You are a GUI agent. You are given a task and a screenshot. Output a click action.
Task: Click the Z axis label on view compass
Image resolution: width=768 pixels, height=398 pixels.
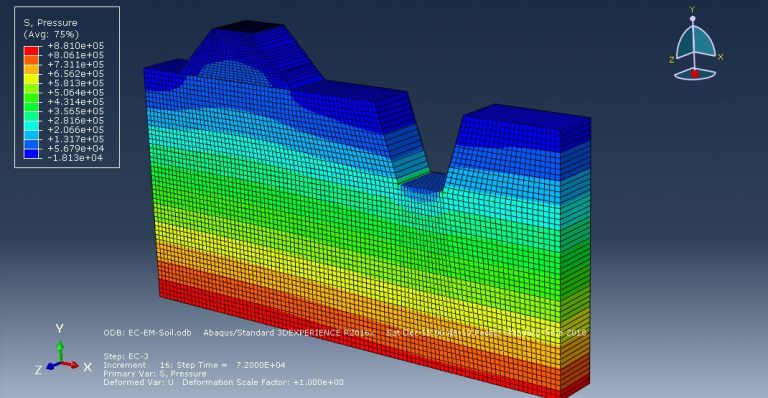(x=672, y=60)
